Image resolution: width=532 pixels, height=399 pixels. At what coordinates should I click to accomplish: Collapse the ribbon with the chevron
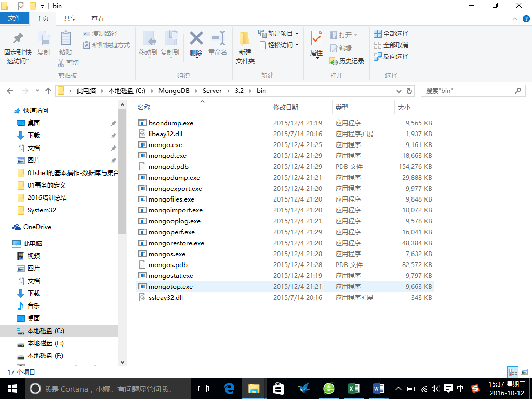point(515,19)
